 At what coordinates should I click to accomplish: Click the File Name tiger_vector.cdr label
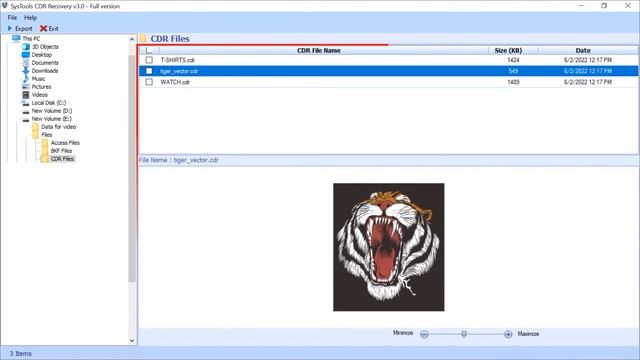(x=179, y=160)
